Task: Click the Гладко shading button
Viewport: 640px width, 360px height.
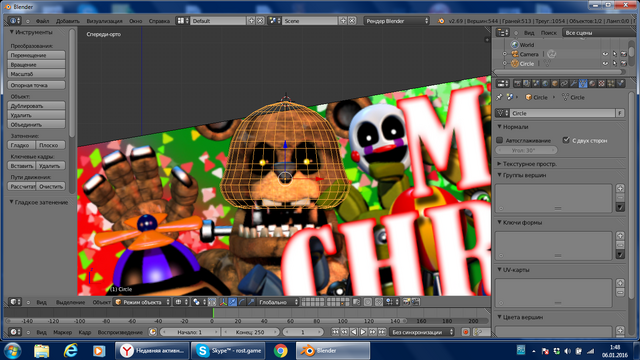Action: pos(22,145)
